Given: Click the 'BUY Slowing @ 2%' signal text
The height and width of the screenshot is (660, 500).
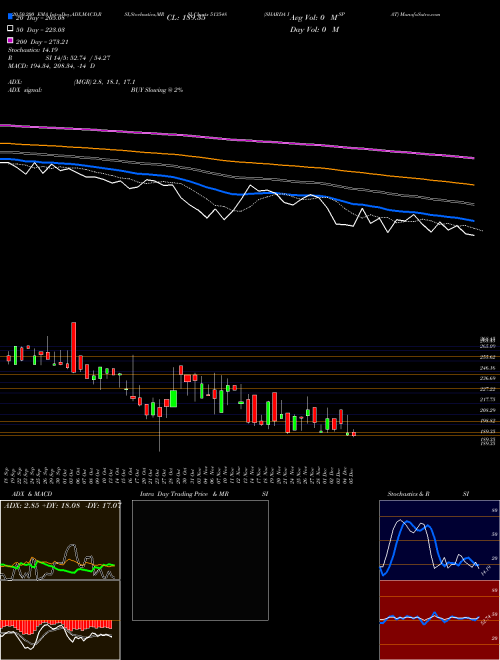Looking at the screenshot, I should [157, 90].
